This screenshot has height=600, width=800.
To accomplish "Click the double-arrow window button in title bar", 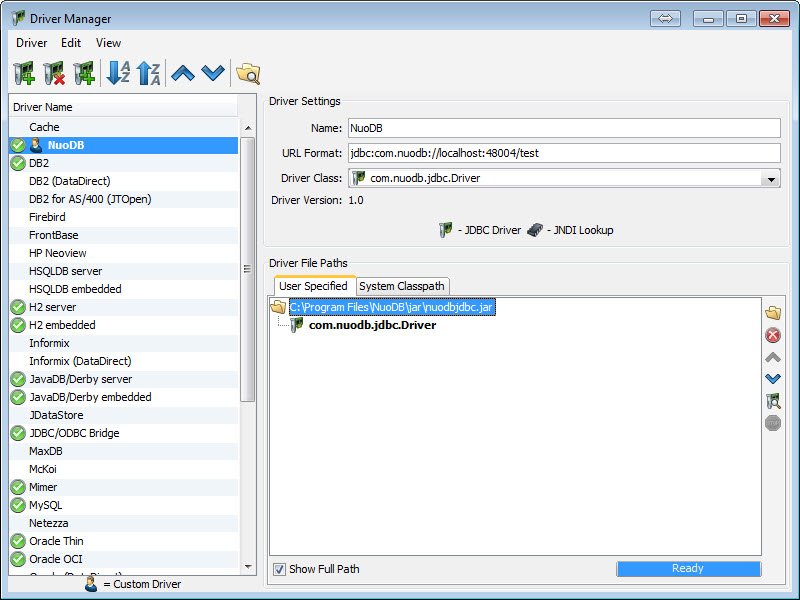I will pos(665,19).
